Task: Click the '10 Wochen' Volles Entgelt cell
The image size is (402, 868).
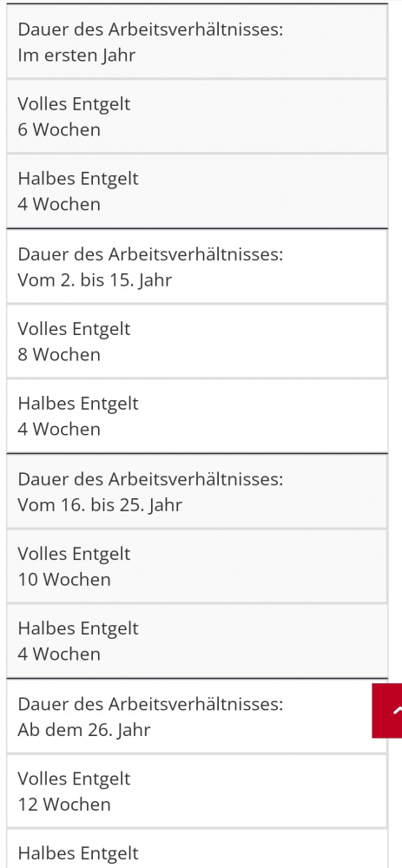Action: tap(197, 566)
